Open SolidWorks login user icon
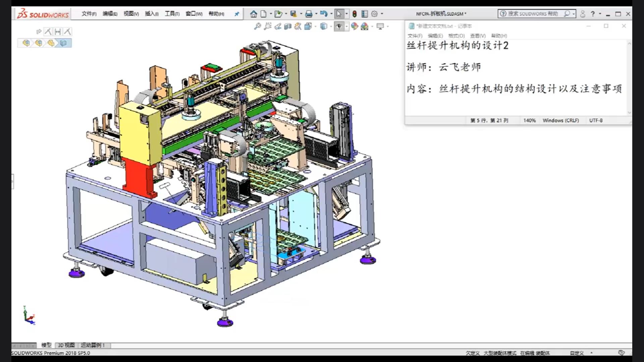644x362 pixels. pos(583,14)
